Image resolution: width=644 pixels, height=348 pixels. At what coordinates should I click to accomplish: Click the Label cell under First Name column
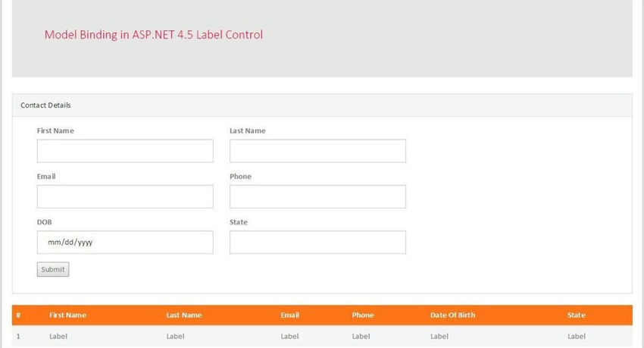point(58,336)
